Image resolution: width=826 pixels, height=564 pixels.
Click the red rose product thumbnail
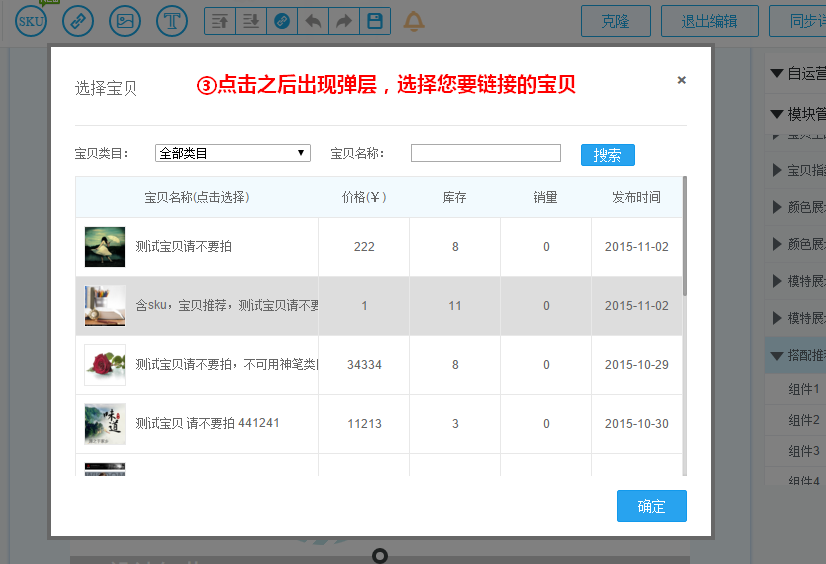pos(105,365)
